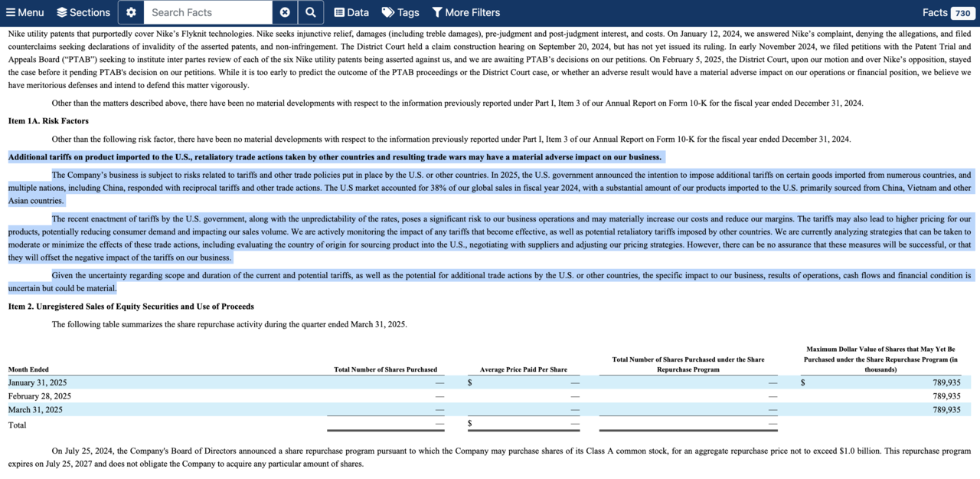Open the Menu hamburger button
The width and height of the screenshot is (980, 479).
25,12
